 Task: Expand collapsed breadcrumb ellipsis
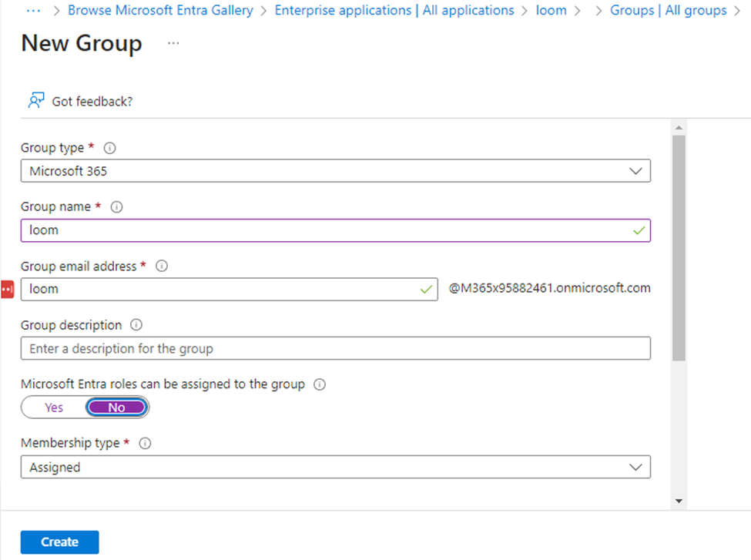pos(33,11)
